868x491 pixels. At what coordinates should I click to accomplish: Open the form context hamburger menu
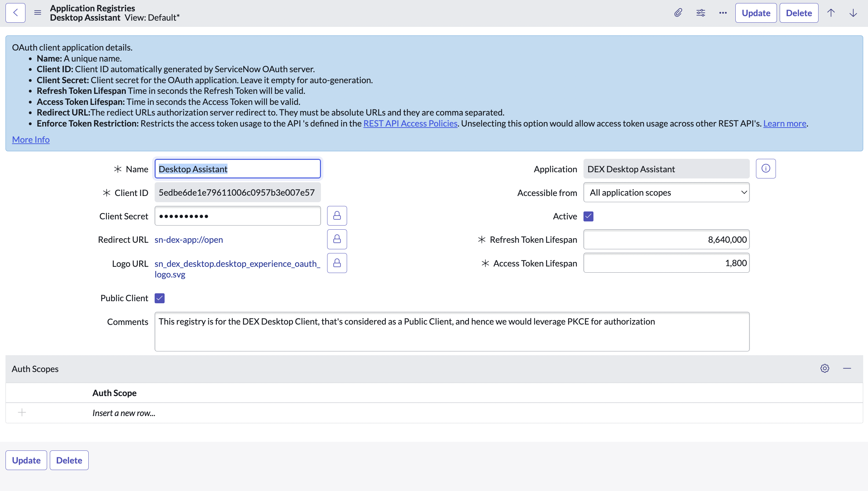pyautogui.click(x=38, y=13)
